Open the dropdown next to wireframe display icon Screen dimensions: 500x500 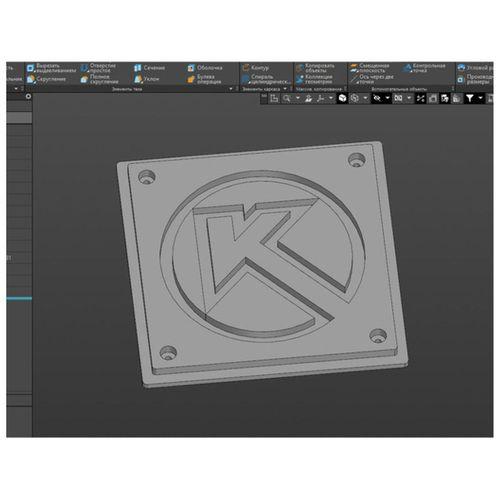365,98
